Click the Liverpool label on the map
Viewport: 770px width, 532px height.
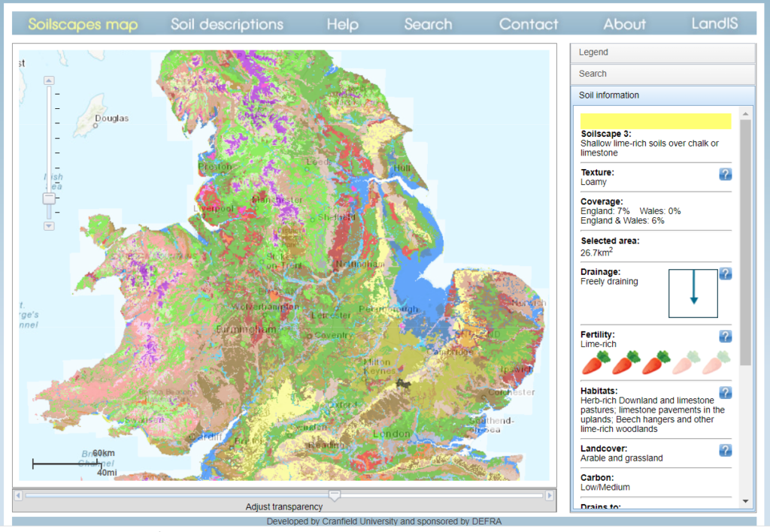214,209
